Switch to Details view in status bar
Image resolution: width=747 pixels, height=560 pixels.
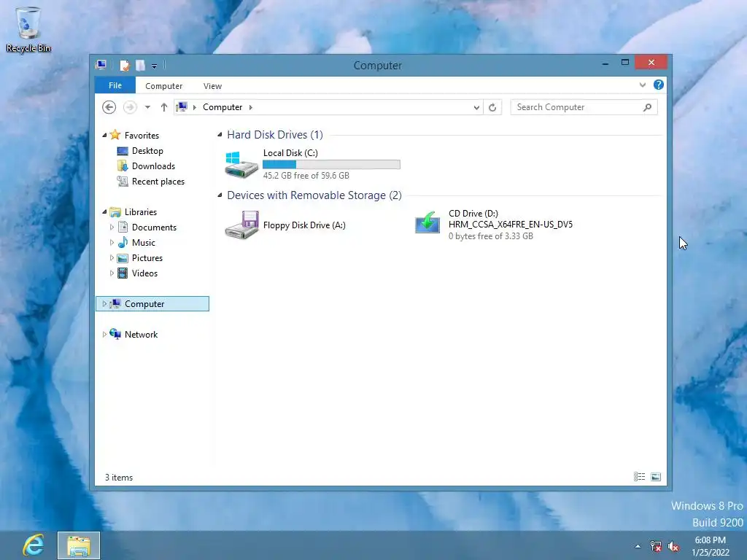639,477
